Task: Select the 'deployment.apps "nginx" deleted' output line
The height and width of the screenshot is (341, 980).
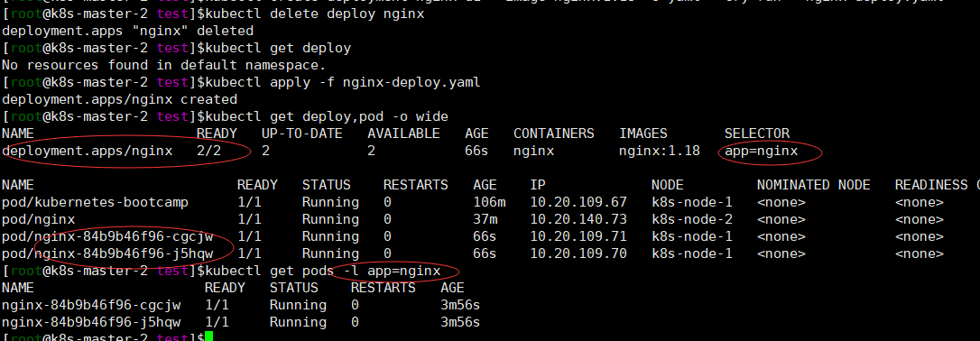Action: 127,31
